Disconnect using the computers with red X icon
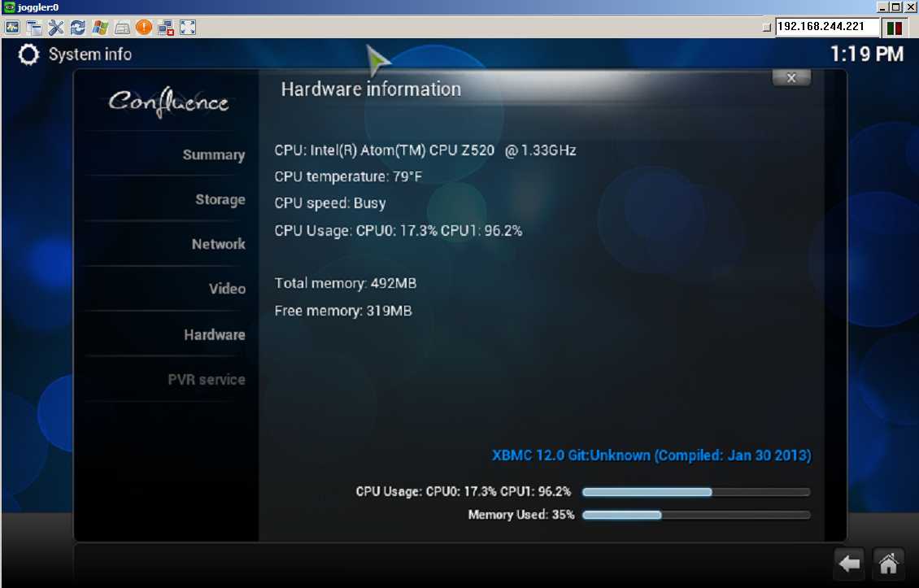The width and height of the screenshot is (919, 588). (x=166, y=27)
